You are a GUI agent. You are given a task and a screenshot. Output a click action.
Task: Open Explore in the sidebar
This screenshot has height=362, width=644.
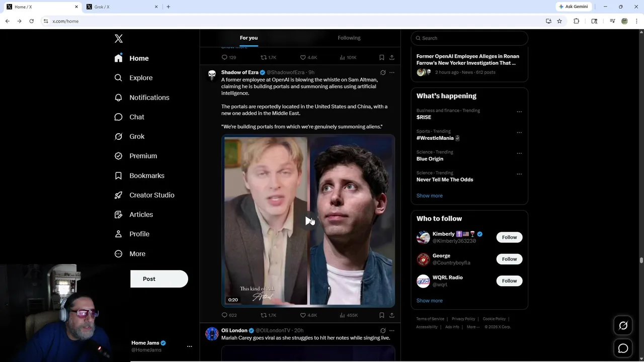[x=134, y=78]
